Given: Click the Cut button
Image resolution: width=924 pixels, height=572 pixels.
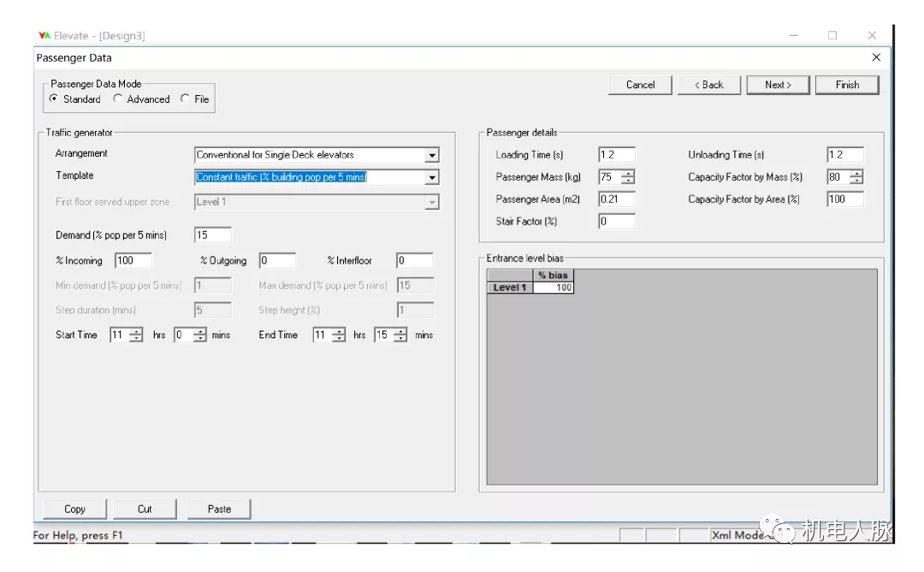Looking at the screenshot, I should (x=145, y=509).
